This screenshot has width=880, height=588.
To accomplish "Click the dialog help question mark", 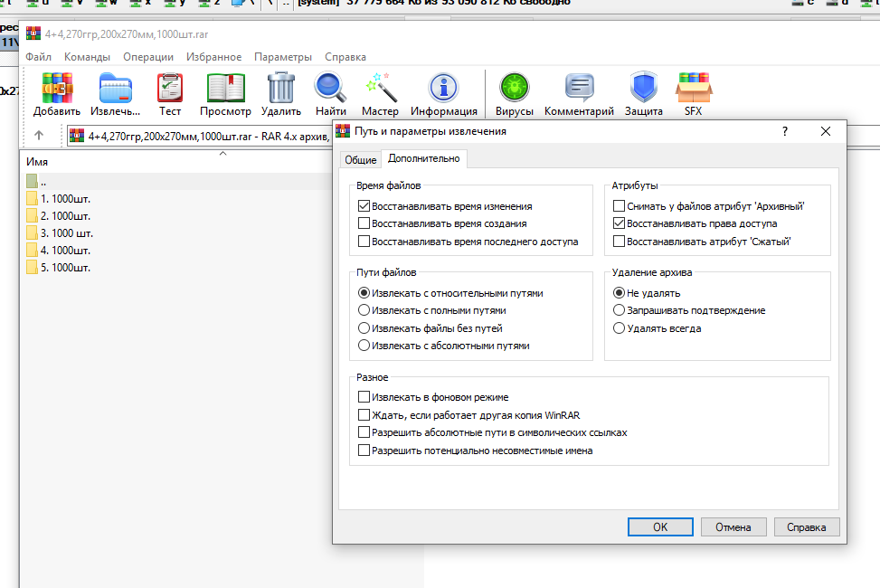I will click(785, 131).
